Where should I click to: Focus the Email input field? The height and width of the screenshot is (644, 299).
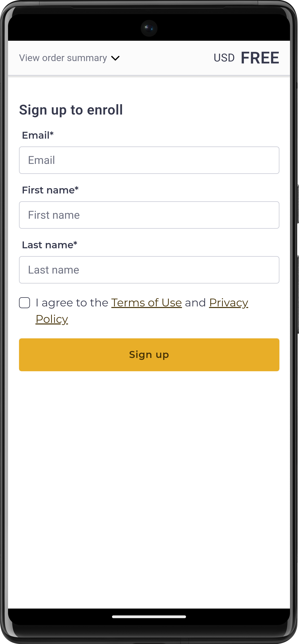coord(149,160)
